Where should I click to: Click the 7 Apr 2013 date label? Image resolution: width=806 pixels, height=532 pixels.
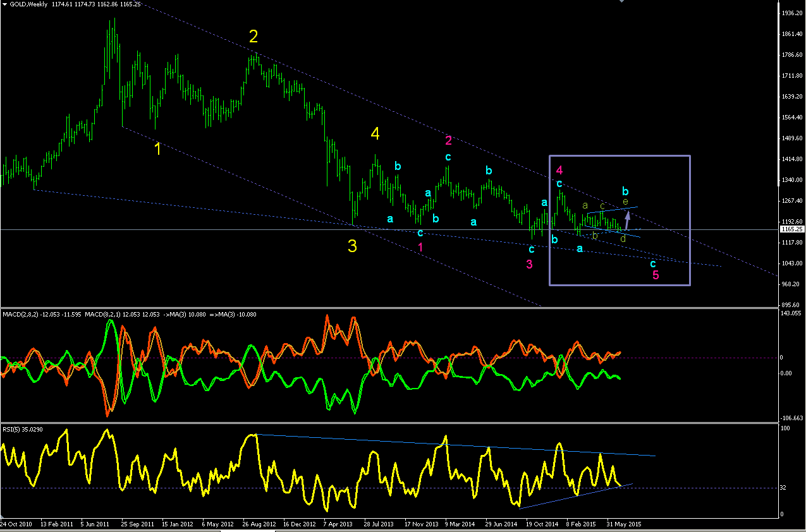click(339, 524)
